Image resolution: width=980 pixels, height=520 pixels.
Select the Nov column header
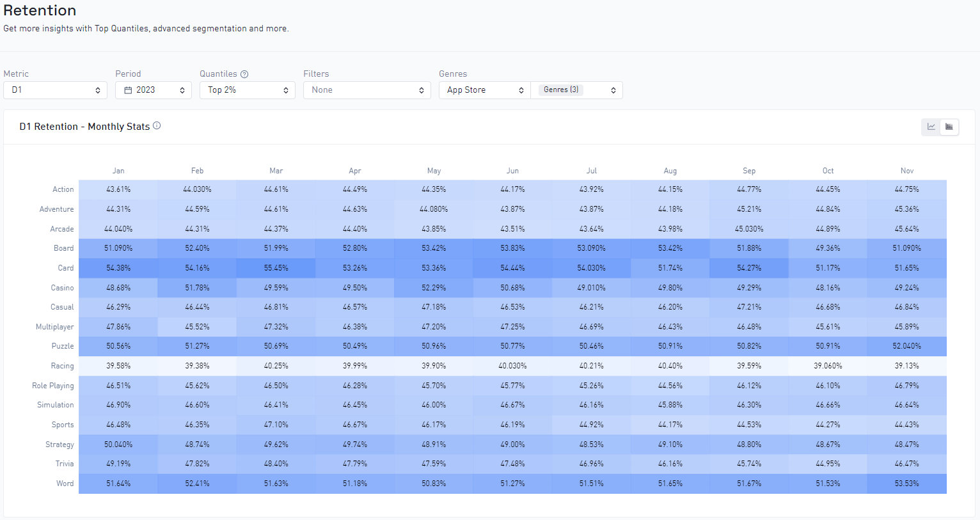[907, 171]
